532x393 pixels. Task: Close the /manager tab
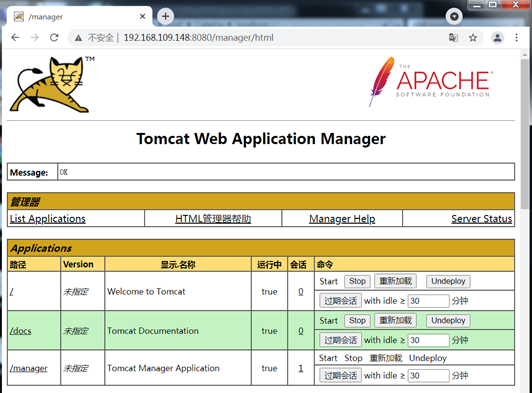click(x=142, y=16)
